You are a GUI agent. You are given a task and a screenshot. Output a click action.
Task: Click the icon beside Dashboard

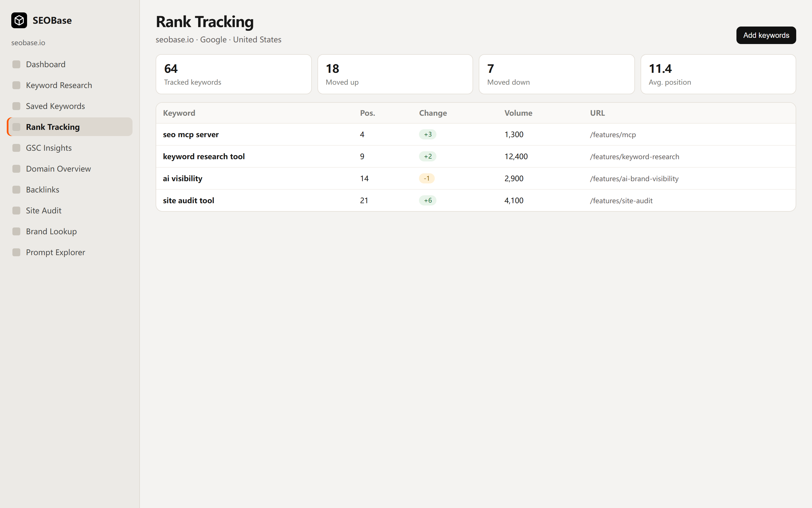(x=16, y=64)
